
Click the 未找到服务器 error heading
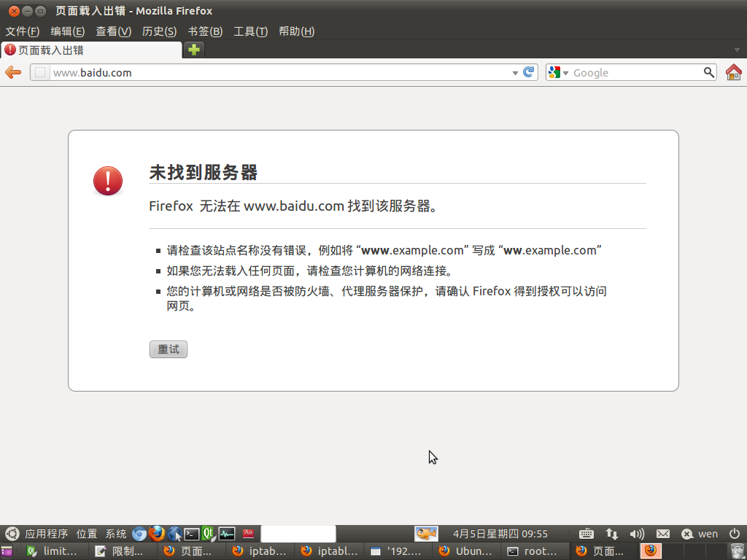click(x=204, y=172)
